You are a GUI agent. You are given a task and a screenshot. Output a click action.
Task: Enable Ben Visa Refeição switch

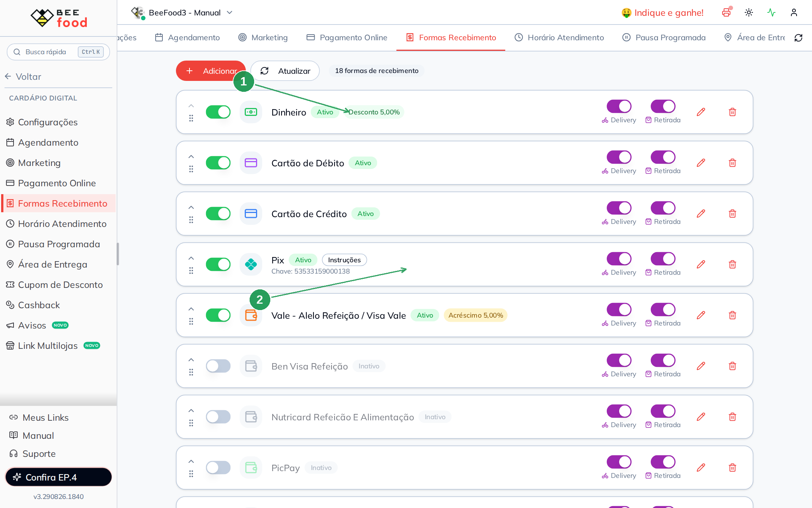[218, 366]
